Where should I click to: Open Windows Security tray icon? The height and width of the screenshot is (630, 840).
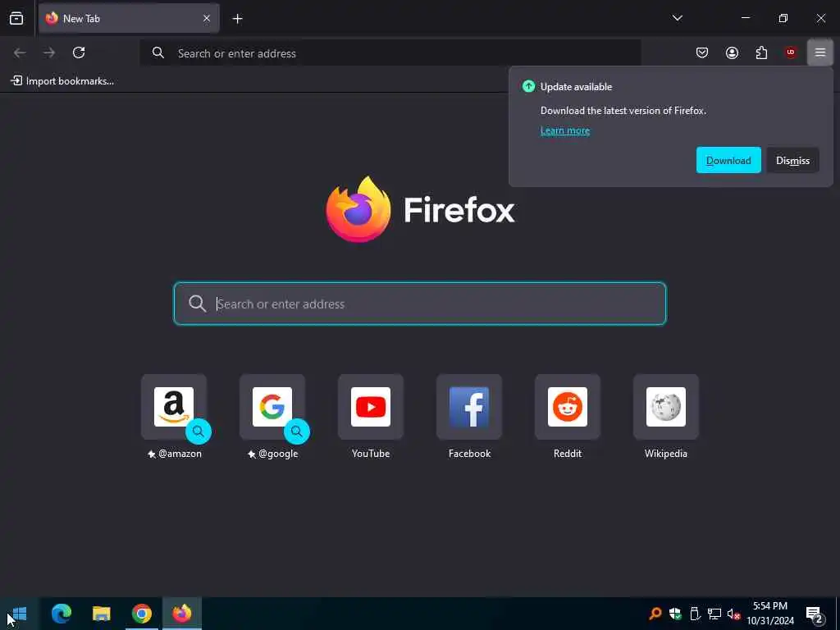click(x=675, y=614)
